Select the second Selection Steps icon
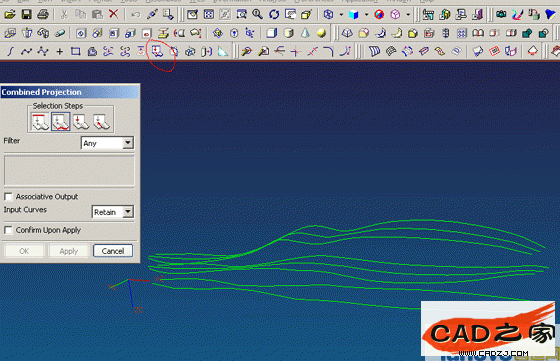 point(60,121)
